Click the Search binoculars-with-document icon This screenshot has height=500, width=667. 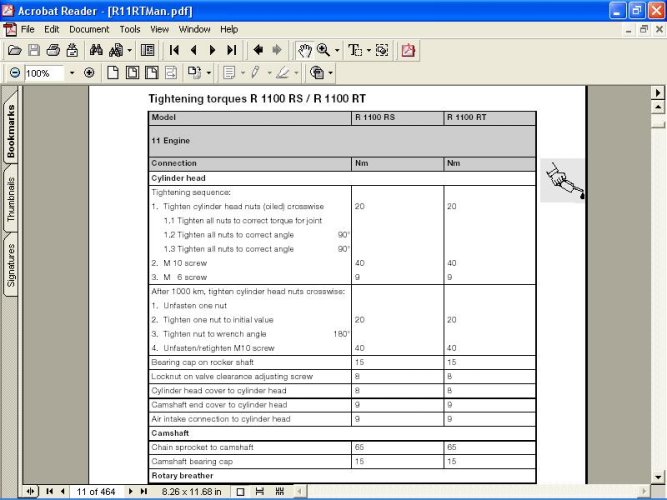(x=116, y=50)
